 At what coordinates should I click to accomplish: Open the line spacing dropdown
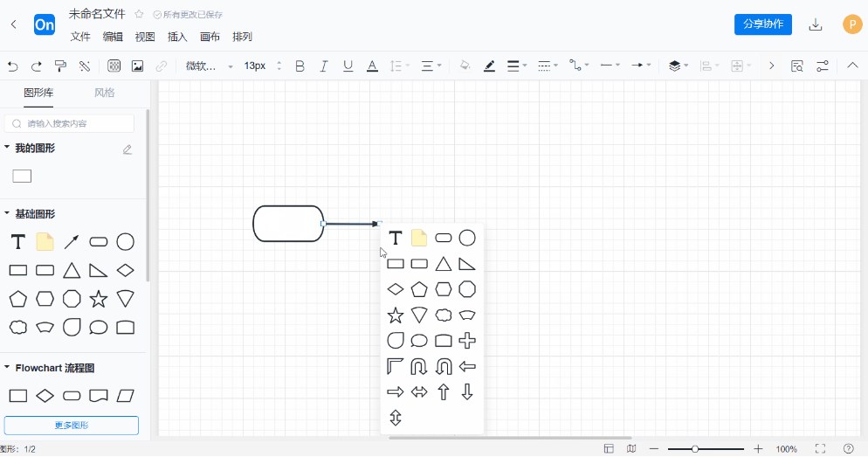(399, 66)
